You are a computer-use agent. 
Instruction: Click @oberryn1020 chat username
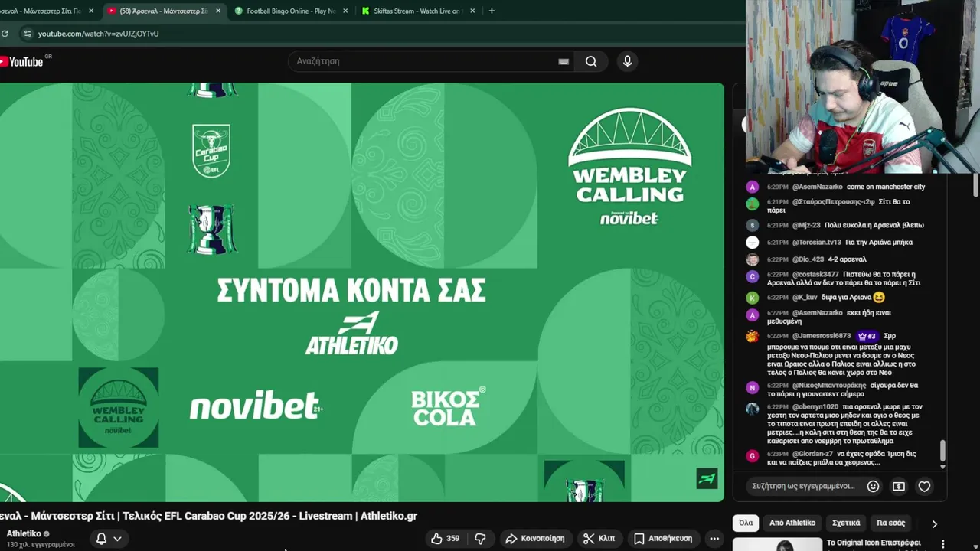tap(815, 407)
